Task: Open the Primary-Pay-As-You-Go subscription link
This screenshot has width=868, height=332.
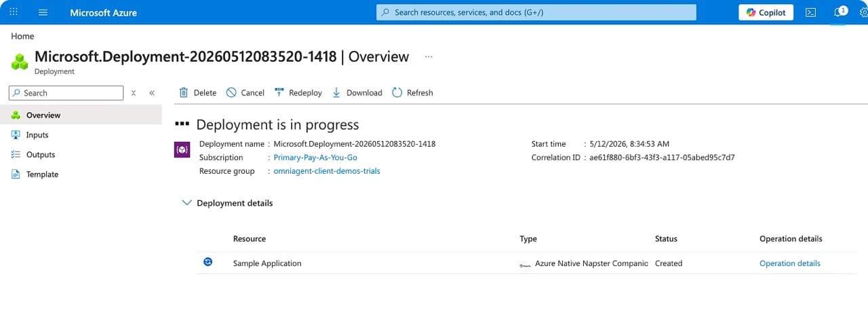Action: coord(315,158)
